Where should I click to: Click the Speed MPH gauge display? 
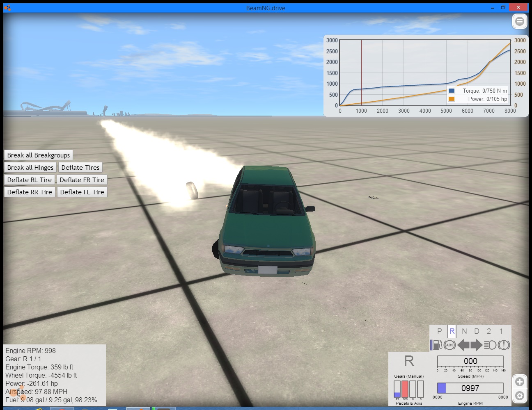pos(470,361)
